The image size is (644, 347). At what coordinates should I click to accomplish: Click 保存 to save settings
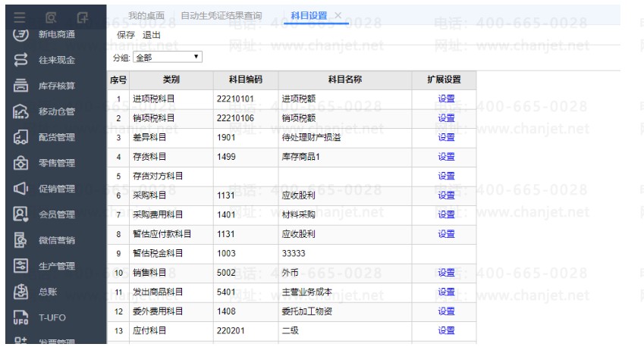click(126, 35)
